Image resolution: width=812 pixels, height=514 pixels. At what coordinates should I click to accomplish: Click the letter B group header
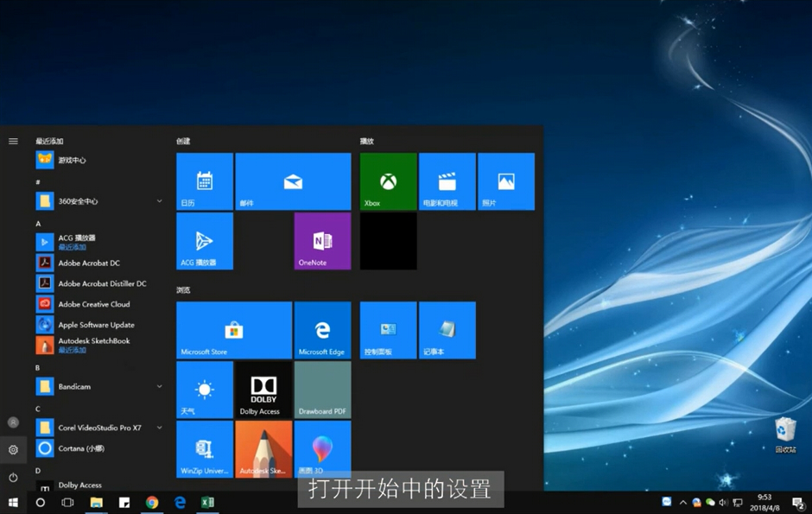coord(38,368)
